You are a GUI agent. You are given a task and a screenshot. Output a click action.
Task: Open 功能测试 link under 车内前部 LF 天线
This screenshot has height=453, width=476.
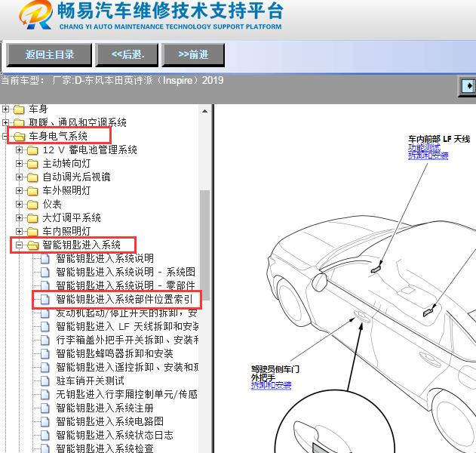[424, 148]
